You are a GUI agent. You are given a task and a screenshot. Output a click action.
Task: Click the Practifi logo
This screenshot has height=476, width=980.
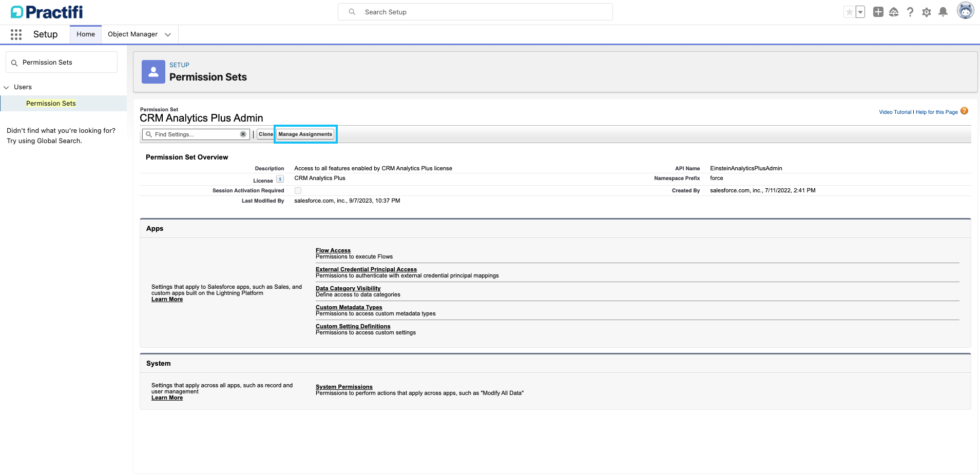47,12
